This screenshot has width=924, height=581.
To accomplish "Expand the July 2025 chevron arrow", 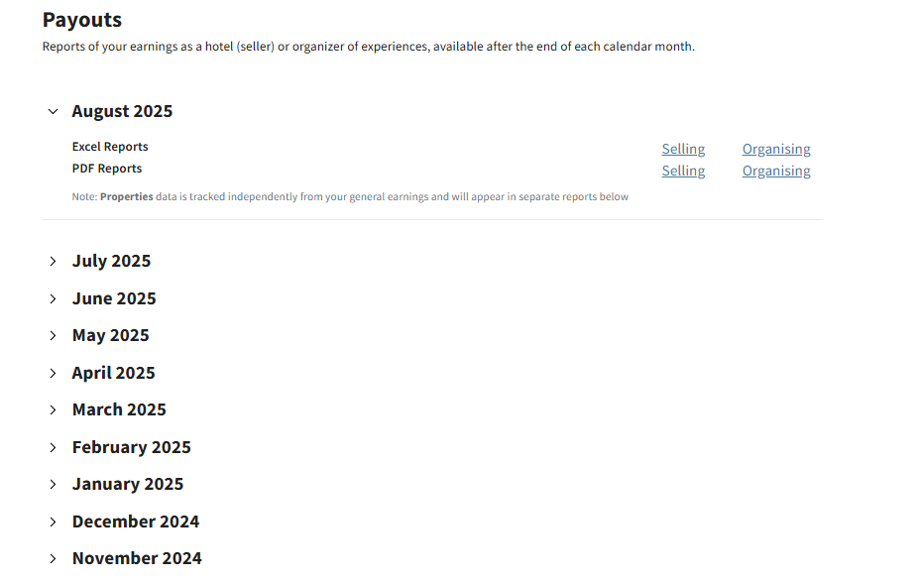I will tap(53, 262).
